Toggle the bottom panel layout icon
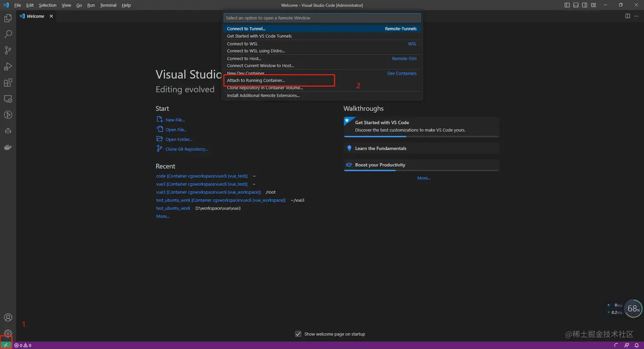Image resolution: width=644 pixels, height=349 pixels. pos(576,5)
